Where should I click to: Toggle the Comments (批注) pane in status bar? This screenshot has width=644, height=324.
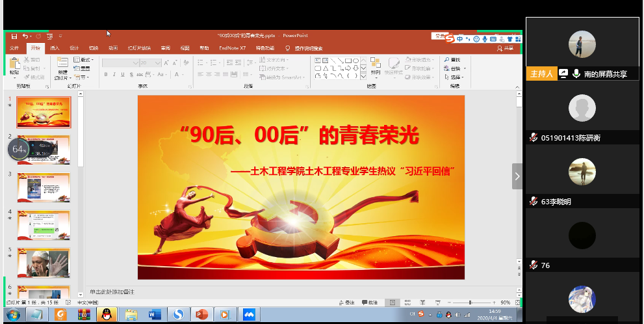(369, 303)
